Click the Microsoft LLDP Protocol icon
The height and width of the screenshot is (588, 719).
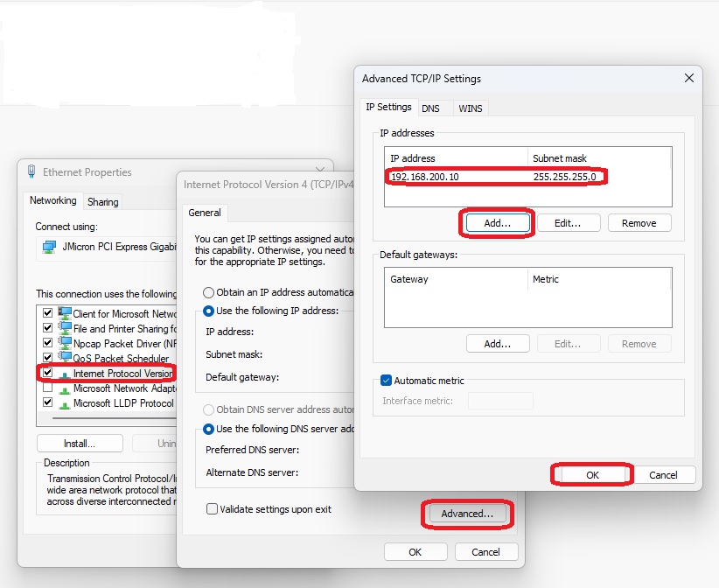click(65, 402)
